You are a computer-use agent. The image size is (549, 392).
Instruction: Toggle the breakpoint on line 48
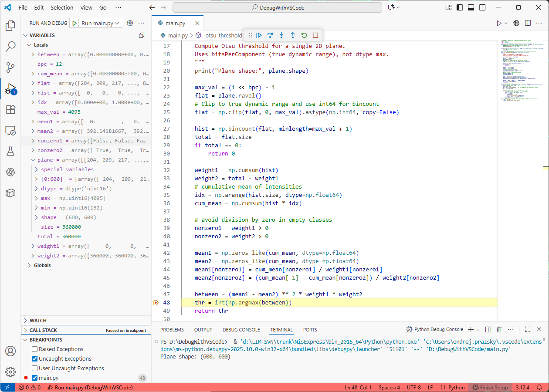pos(156,302)
